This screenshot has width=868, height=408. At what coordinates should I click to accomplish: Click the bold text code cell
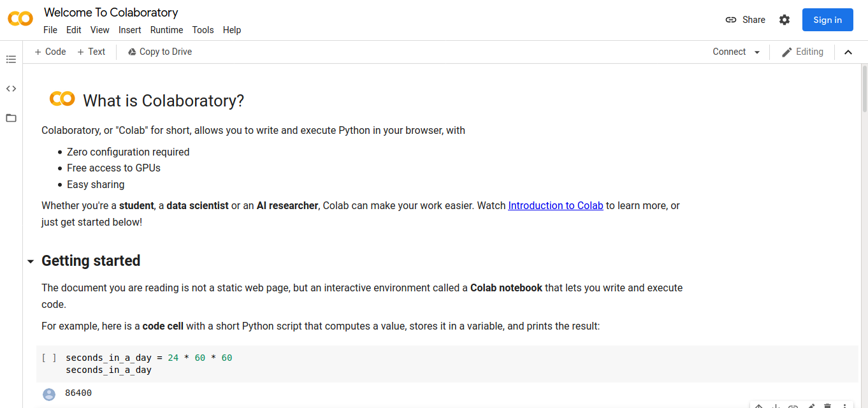[163, 326]
